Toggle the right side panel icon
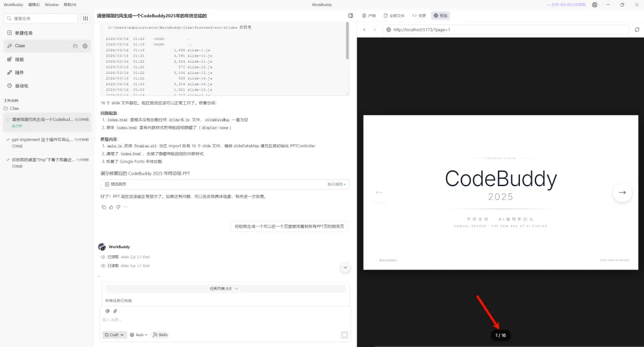 click(x=351, y=16)
